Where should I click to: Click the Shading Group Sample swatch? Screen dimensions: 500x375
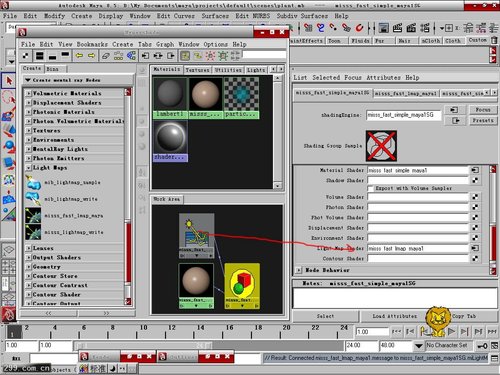click(381, 146)
